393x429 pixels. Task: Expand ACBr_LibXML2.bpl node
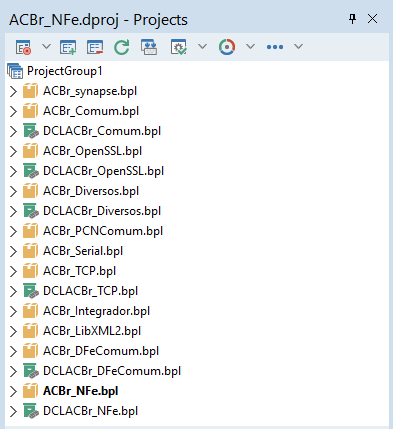coord(13,331)
